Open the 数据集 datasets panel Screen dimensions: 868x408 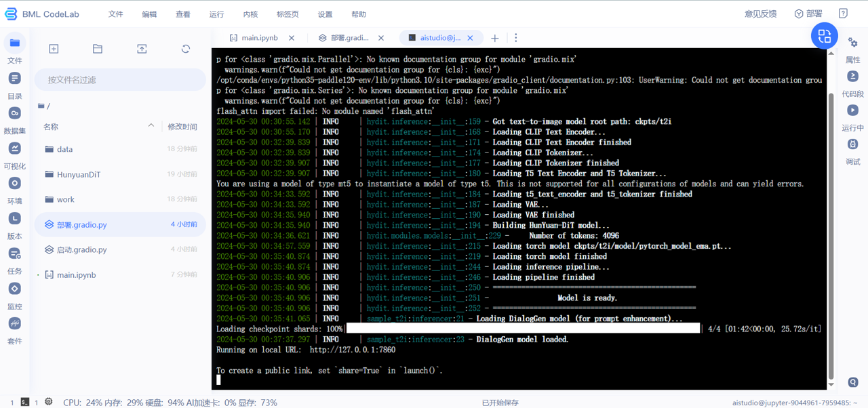click(14, 120)
